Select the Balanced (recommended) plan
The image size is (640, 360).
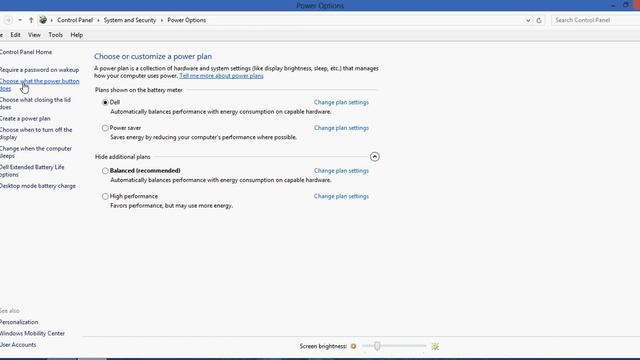[x=105, y=171]
